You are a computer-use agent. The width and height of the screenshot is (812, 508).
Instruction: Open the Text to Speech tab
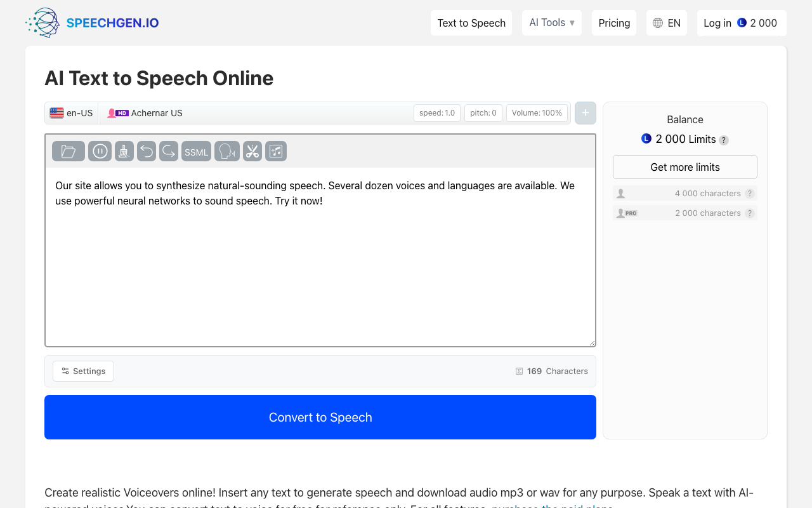(471, 23)
